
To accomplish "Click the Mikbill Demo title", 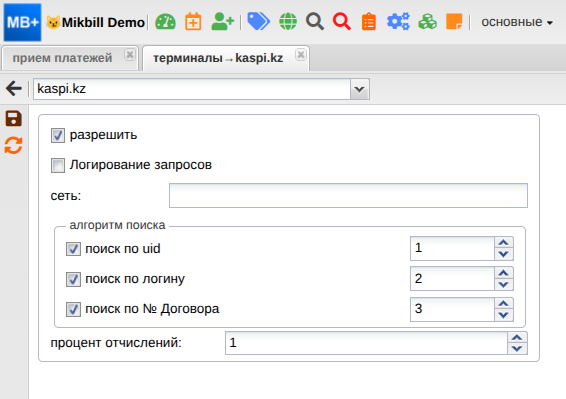I will tap(103, 22).
